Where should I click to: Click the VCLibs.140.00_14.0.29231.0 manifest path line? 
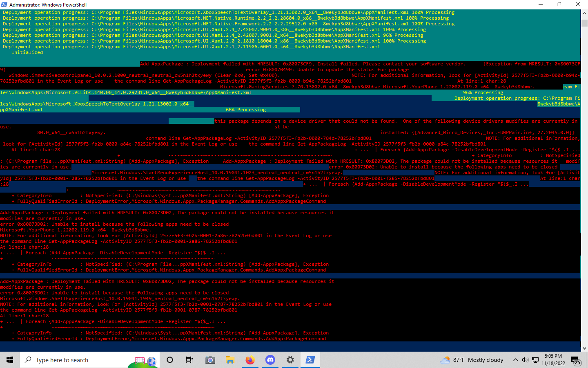click(126, 92)
